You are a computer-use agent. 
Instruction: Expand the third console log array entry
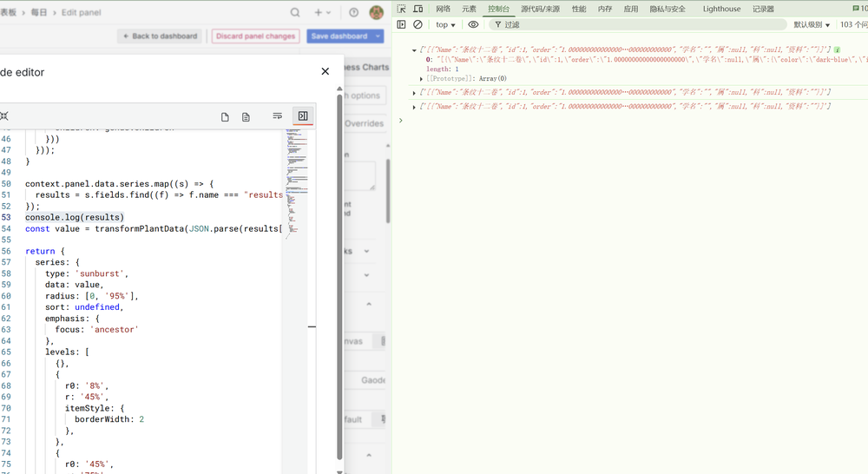(x=414, y=106)
